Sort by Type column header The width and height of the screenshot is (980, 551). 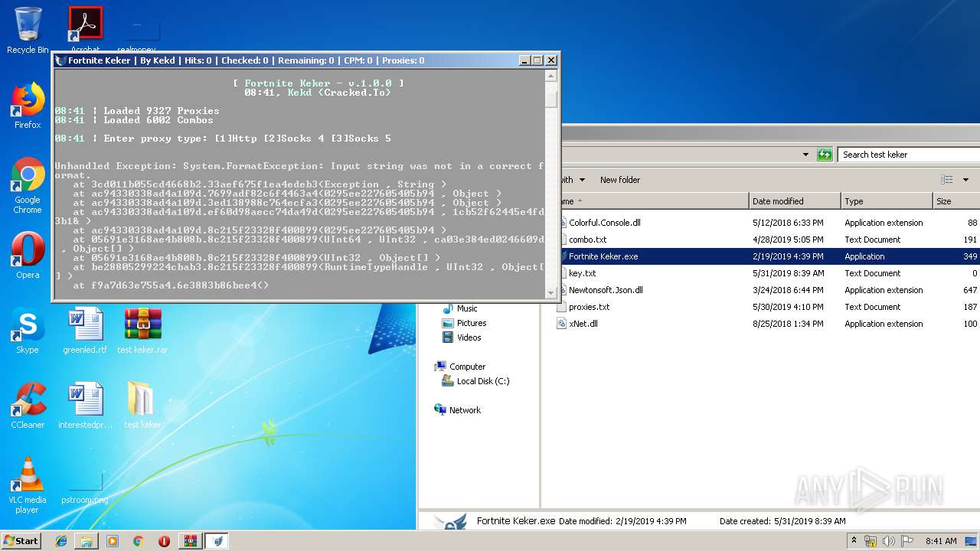tap(885, 201)
